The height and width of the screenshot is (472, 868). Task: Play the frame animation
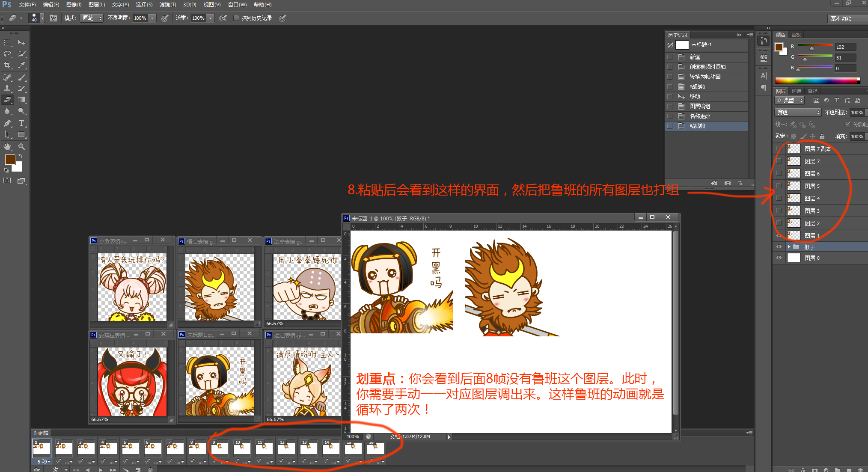click(100, 469)
